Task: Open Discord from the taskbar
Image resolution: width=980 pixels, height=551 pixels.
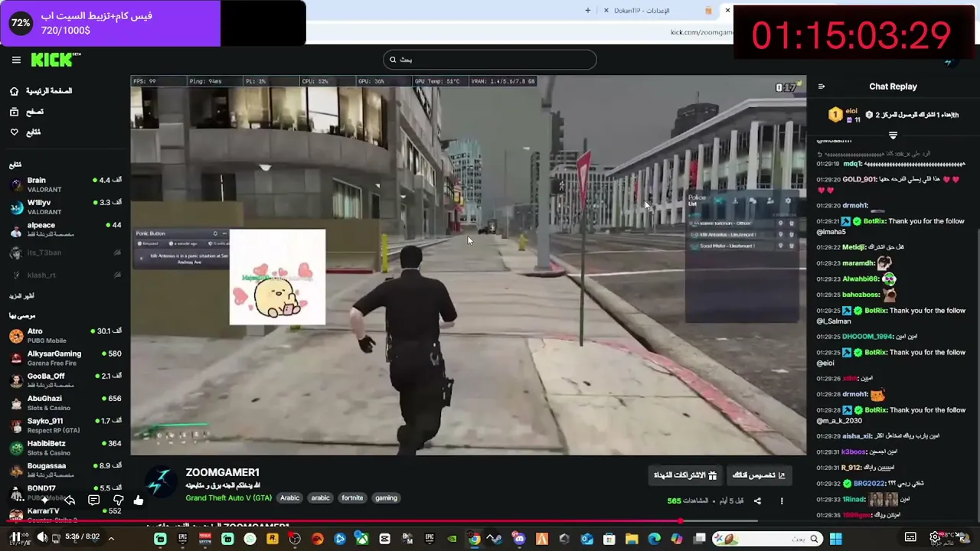Action: (520, 539)
